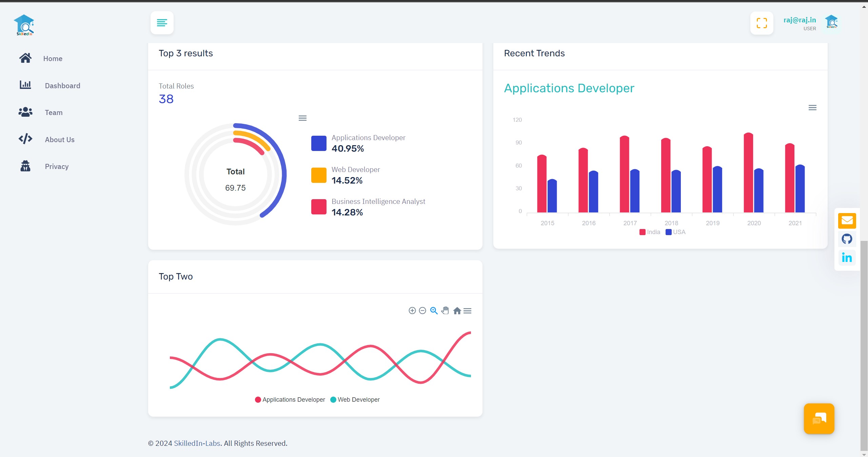Open the Recent Trends chart menu
The image size is (868, 457).
coord(812,108)
